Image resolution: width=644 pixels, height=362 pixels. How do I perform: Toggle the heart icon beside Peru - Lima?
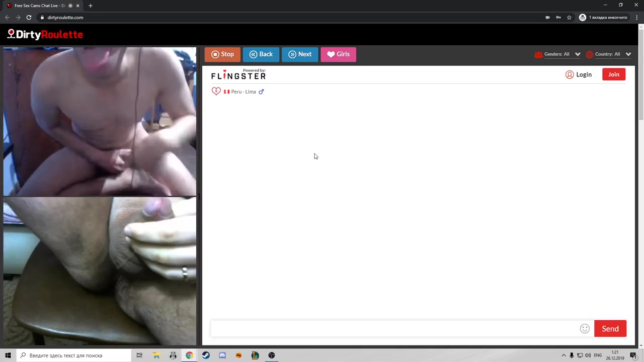pyautogui.click(x=216, y=92)
